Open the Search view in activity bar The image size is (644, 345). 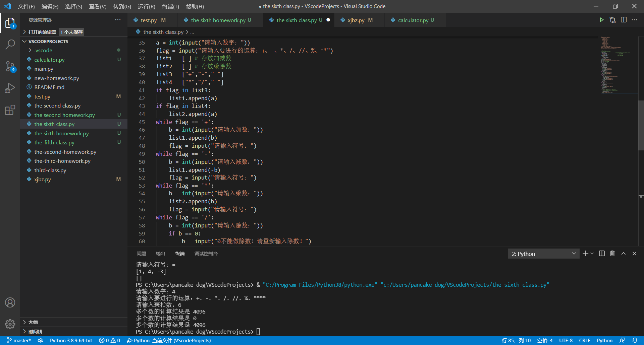click(10, 44)
